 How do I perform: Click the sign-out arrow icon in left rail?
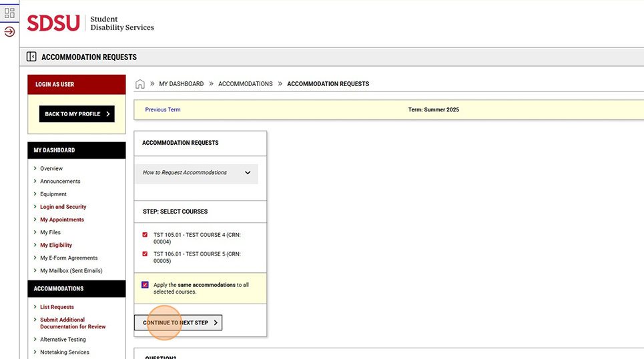[x=9, y=31]
